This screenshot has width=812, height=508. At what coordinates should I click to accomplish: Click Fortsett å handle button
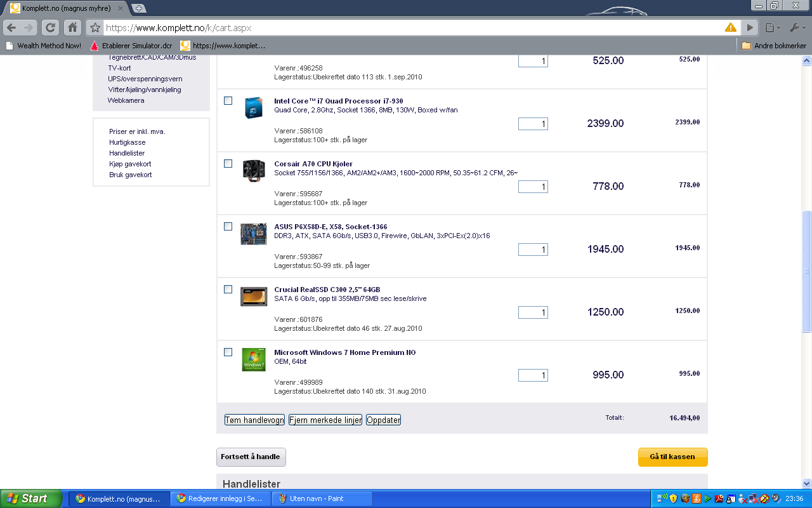tap(251, 457)
